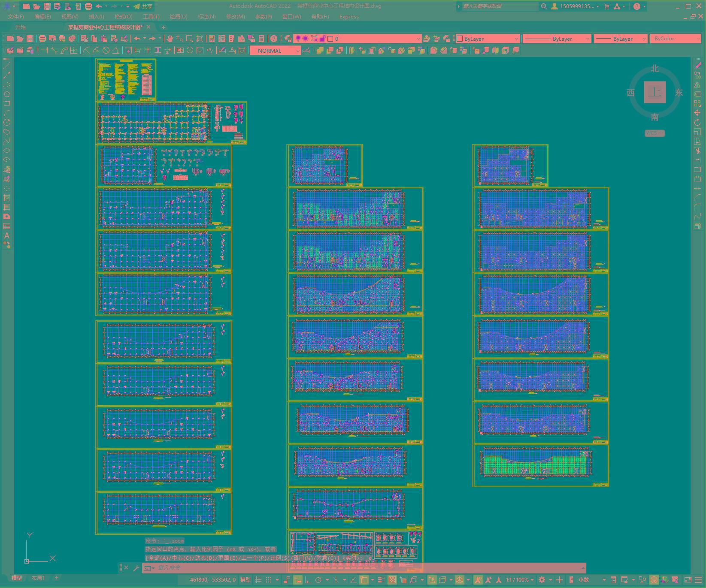706x588 pixels.
Task: Click the layer 0 color swatch square
Action: [330, 39]
